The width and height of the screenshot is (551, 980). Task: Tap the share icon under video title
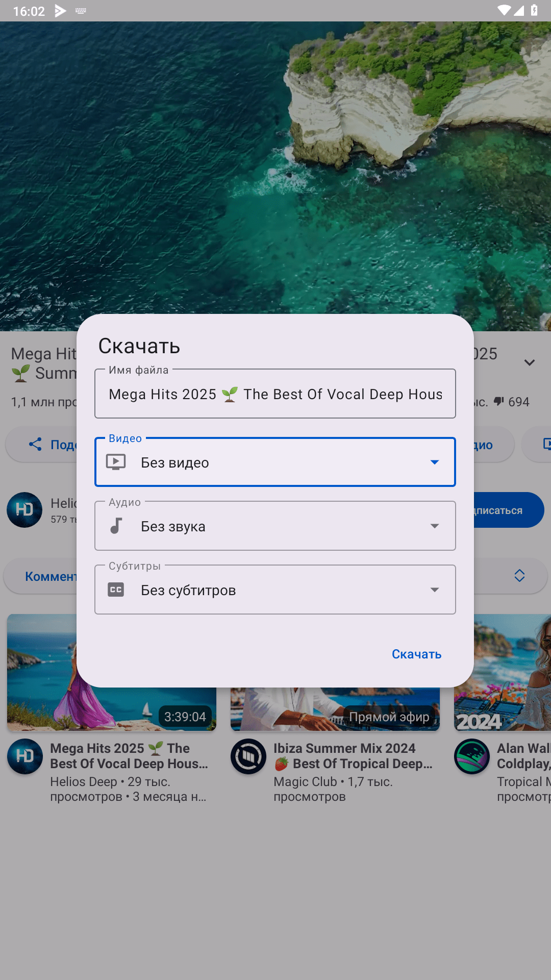pyautogui.click(x=35, y=444)
